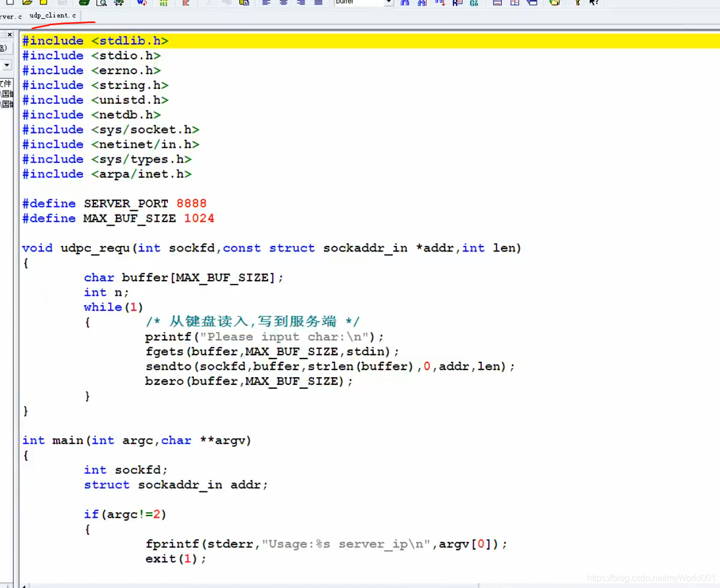Click the #include <sys/socket.h> line
The height and width of the screenshot is (588, 720).
tap(111, 130)
